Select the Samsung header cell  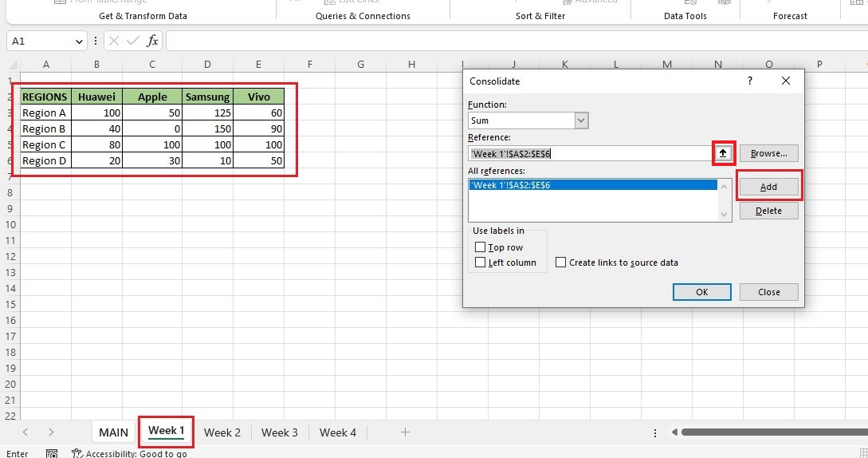tap(207, 97)
